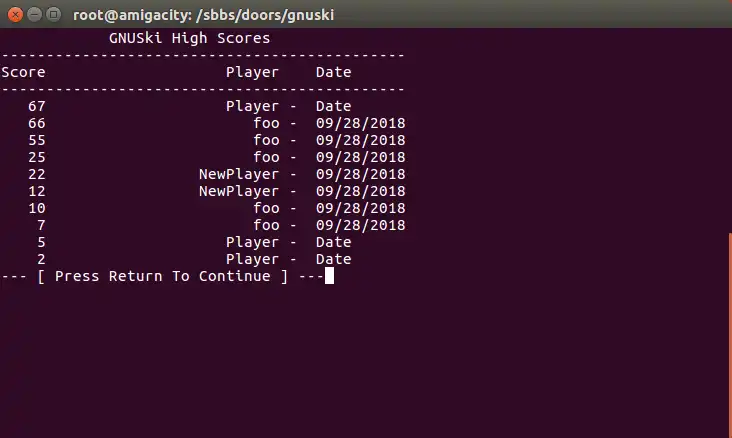Click the 'Press Return To Continue' prompt
Screen dimensions: 732x438
[x=162, y=276]
